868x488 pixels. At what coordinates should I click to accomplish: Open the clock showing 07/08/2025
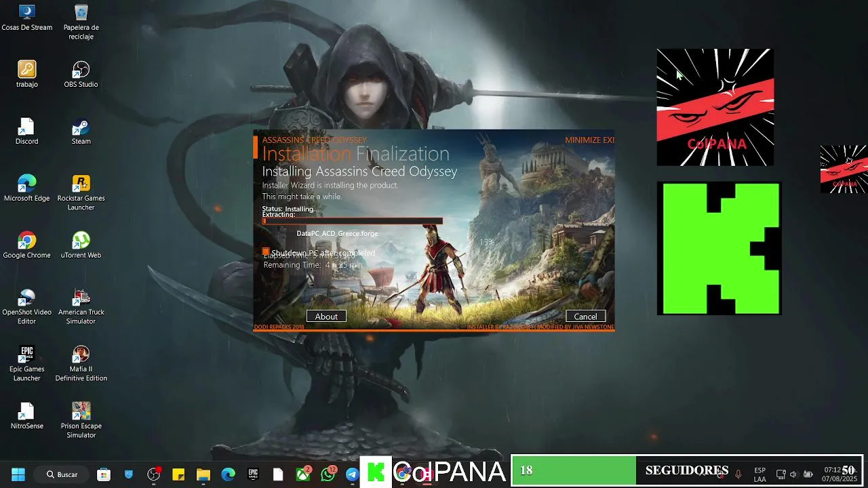pos(840,474)
